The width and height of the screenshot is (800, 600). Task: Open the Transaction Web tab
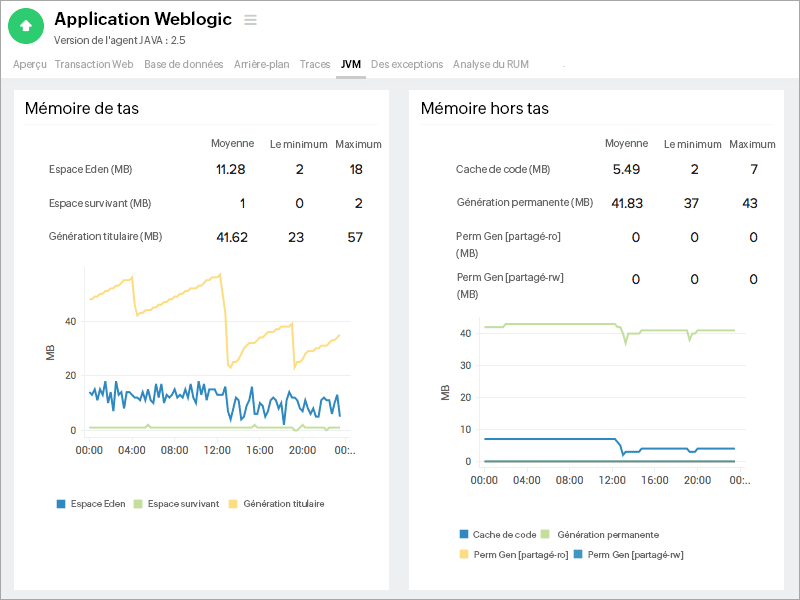(94, 64)
